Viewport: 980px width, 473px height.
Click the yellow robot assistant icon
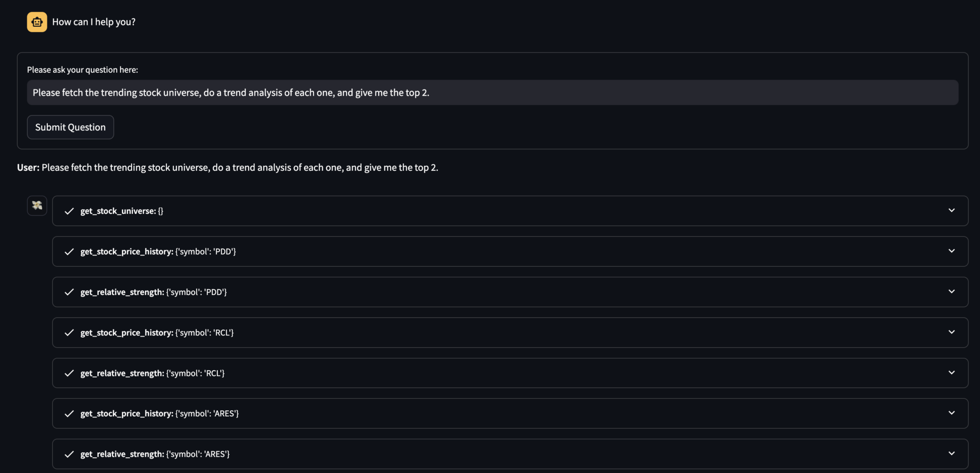pos(37,22)
